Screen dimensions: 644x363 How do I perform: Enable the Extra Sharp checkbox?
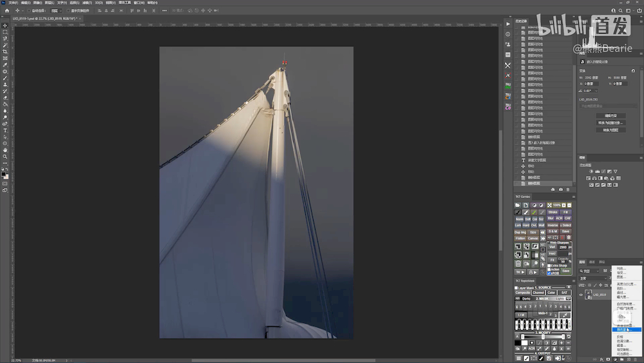click(x=549, y=265)
